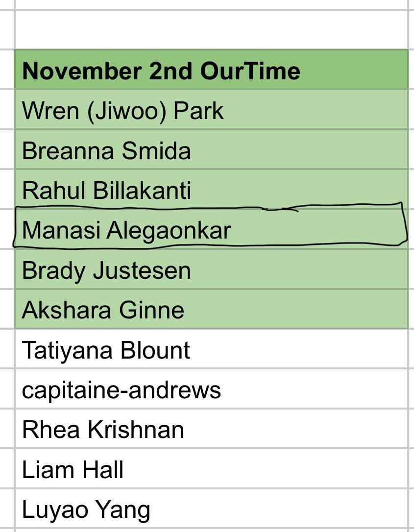Click the Luyao Yang cell
Viewport: 414px width, 532px height.
[x=211, y=509]
